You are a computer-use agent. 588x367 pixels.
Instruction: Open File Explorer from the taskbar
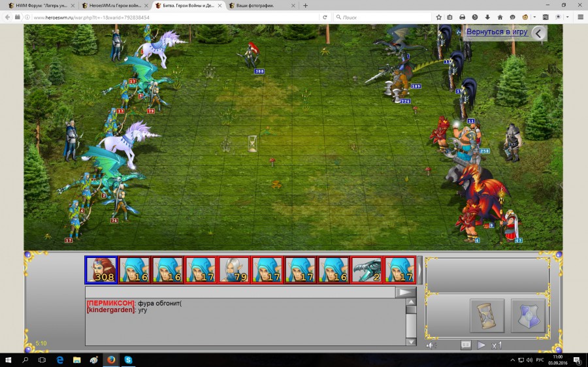[x=77, y=360]
